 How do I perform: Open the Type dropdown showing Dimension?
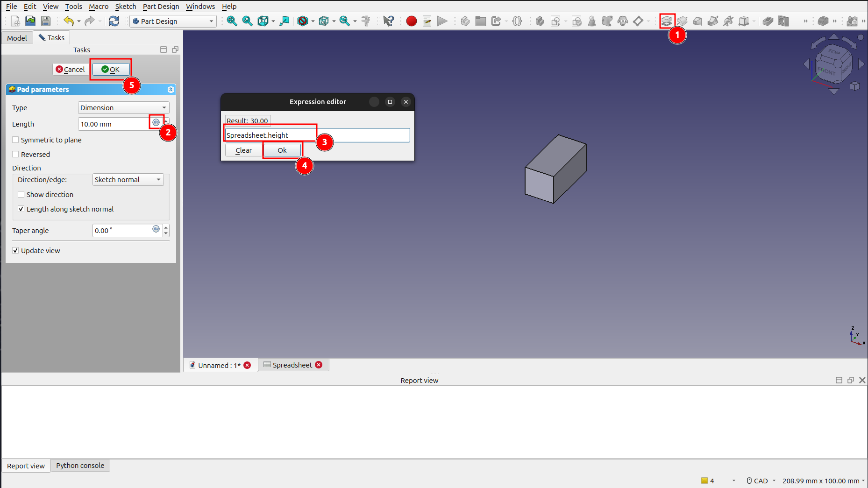point(123,108)
